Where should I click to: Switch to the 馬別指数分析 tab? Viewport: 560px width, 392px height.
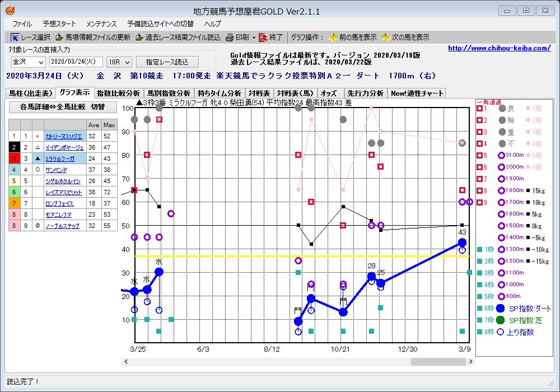click(x=169, y=93)
